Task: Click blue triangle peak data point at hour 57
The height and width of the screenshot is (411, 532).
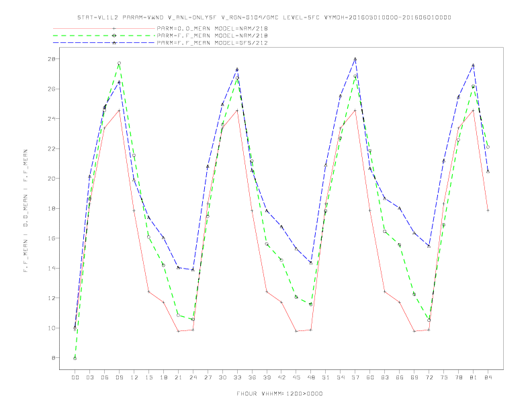Action: pyautogui.click(x=355, y=59)
